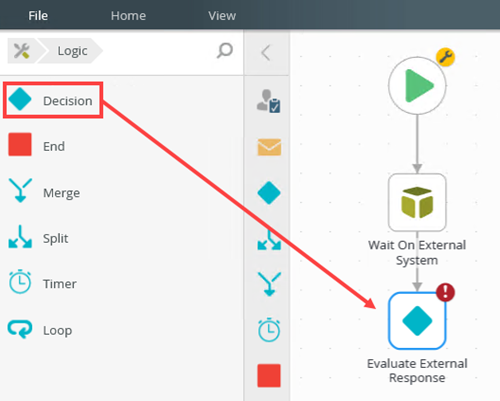Select the Evaluate External Response decision node

click(x=417, y=321)
